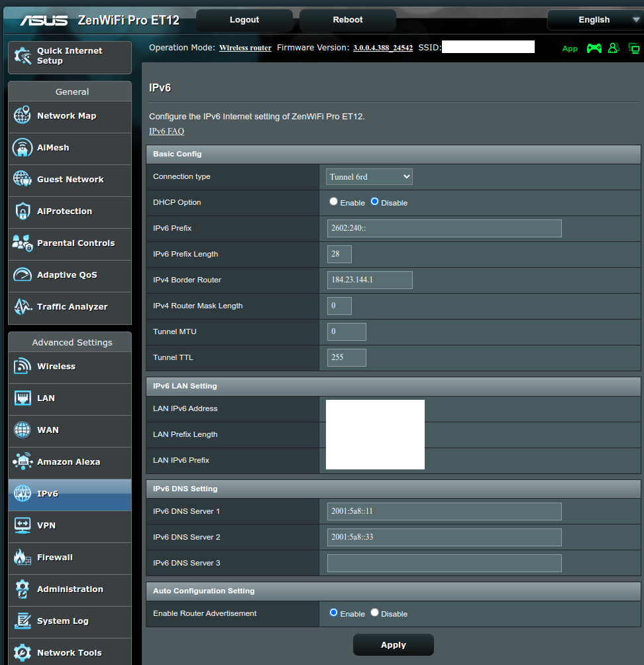Viewport: 644px width, 665px height.
Task: Select Disable for DHCP Option
Action: pyautogui.click(x=374, y=202)
